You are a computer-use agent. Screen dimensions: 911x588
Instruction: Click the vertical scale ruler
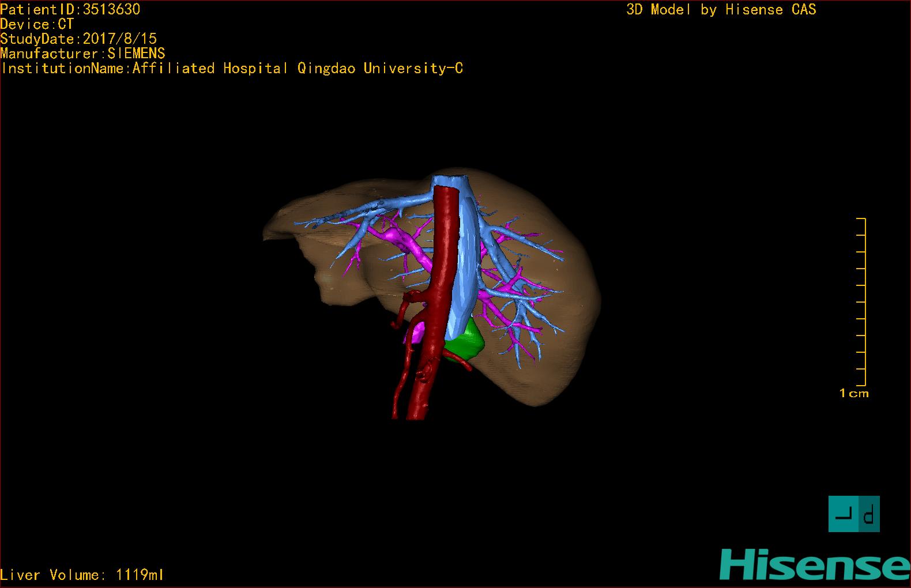click(x=861, y=301)
